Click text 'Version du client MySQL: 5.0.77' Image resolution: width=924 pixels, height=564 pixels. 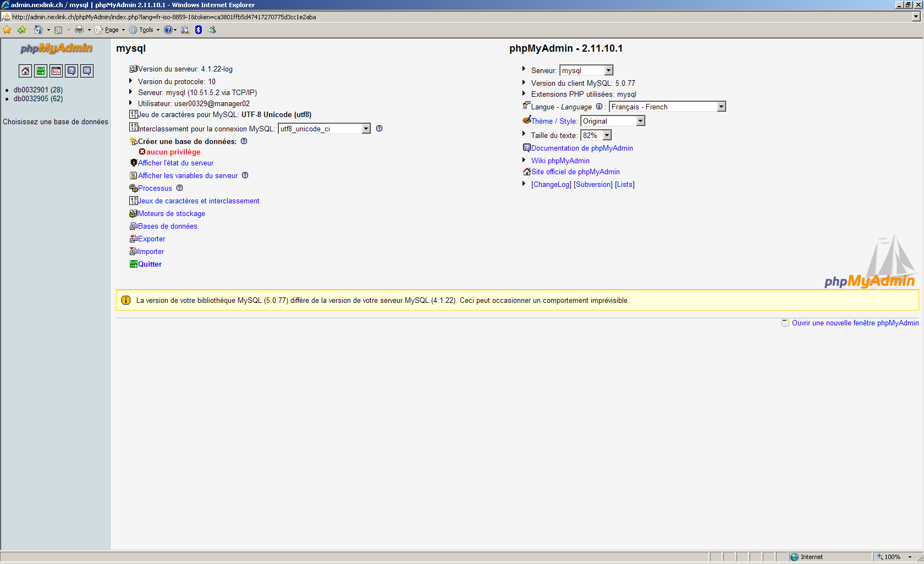click(x=583, y=83)
